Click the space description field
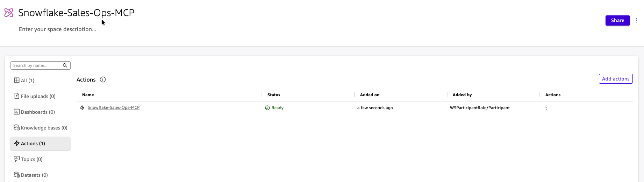Screen dimensions: 644x182 point(58,29)
